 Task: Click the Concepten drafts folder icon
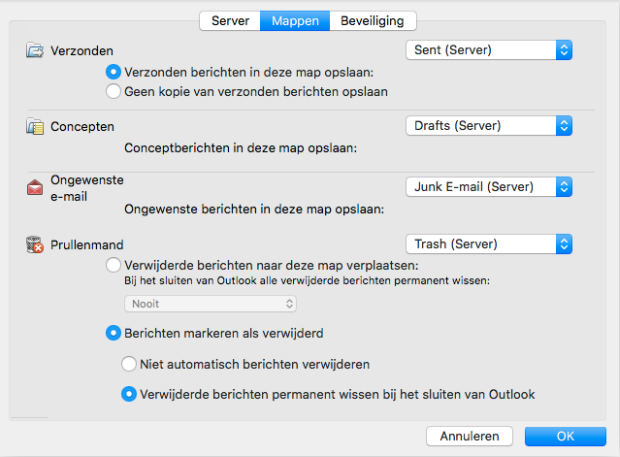click(35, 127)
